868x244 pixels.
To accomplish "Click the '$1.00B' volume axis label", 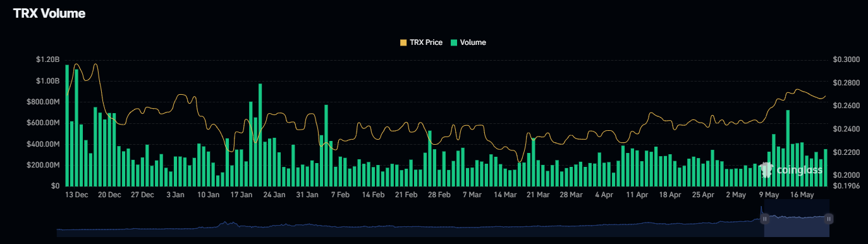I will [48, 81].
